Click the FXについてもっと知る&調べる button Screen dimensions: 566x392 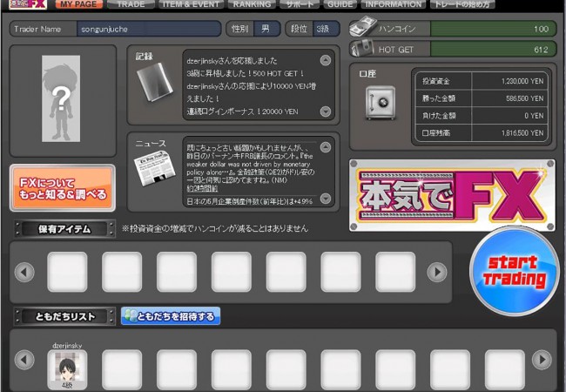point(63,188)
